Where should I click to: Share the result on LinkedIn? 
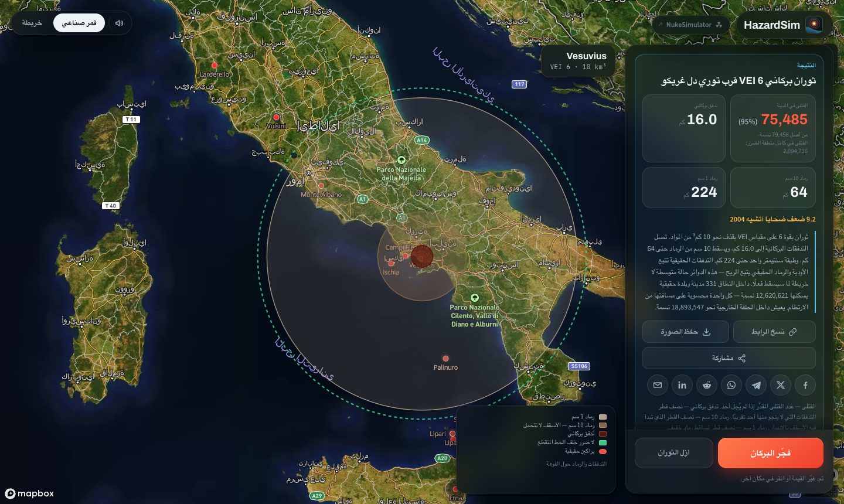682,385
